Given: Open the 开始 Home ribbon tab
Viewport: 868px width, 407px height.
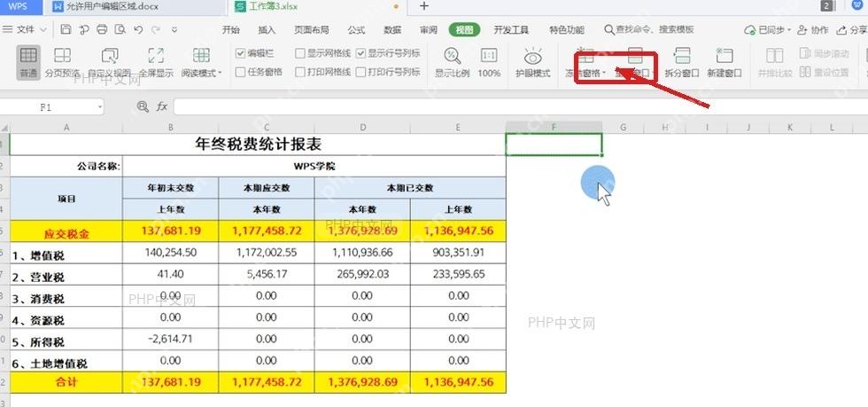Looking at the screenshot, I should pyautogui.click(x=231, y=30).
